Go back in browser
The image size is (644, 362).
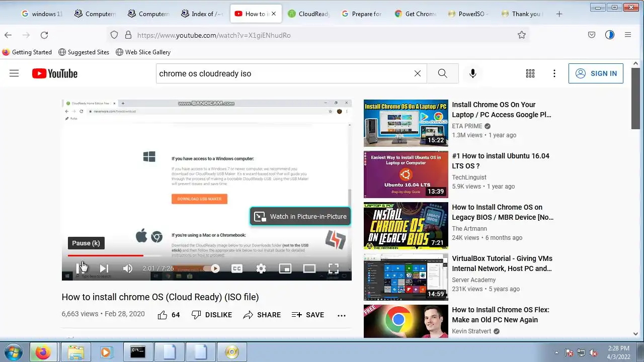[x=8, y=35]
